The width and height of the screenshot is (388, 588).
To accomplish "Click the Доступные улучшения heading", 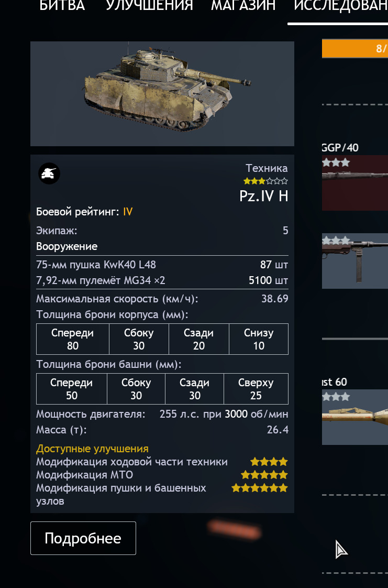I will point(92,449).
